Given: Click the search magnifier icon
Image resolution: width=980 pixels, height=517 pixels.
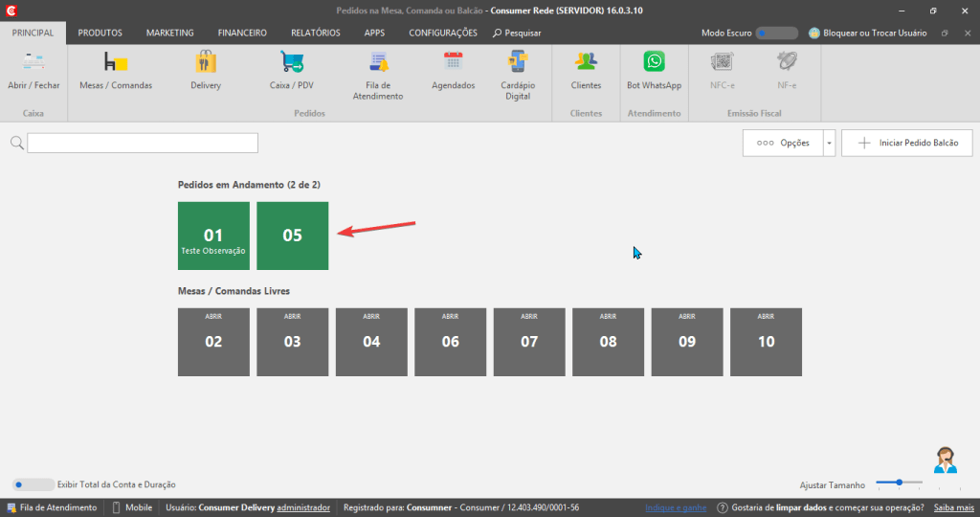Looking at the screenshot, I should (x=17, y=144).
